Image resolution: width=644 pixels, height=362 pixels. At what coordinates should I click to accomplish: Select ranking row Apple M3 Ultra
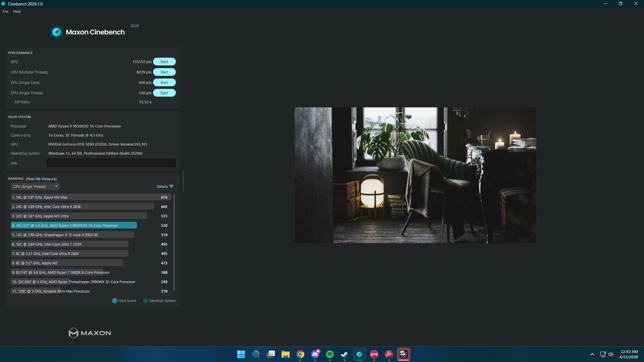(91, 216)
